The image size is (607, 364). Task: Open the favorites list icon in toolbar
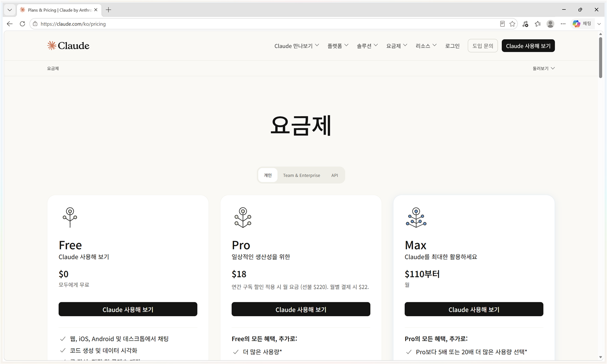click(x=537, y=24)
